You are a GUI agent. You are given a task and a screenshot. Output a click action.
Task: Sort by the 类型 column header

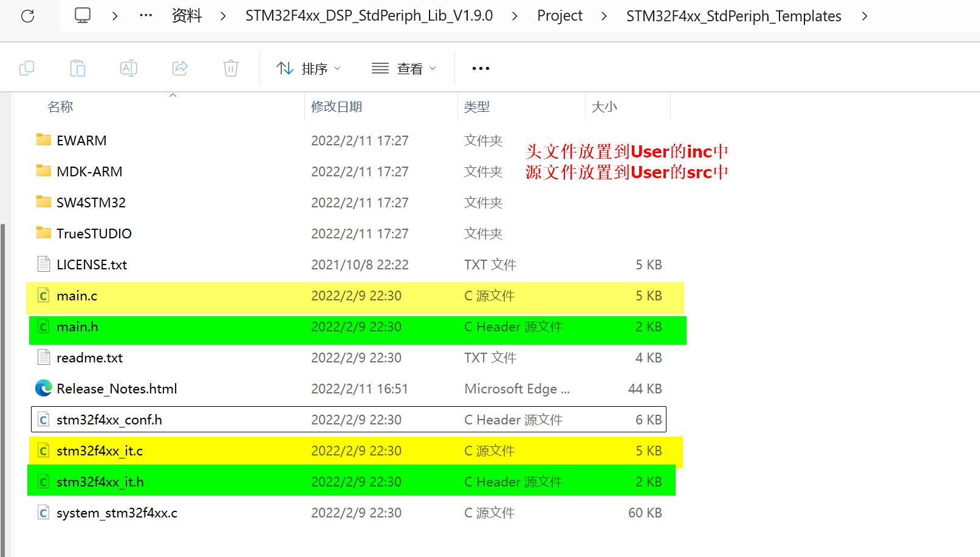coord(477,107)
